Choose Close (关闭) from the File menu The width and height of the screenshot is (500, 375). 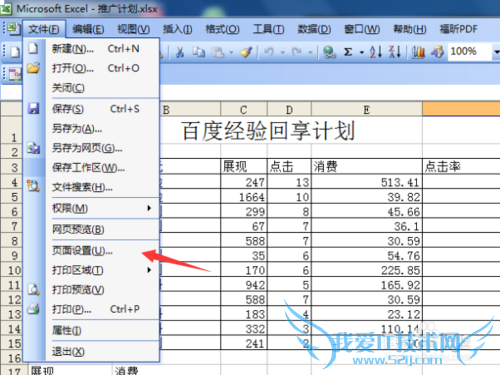(x=91, y=88)
